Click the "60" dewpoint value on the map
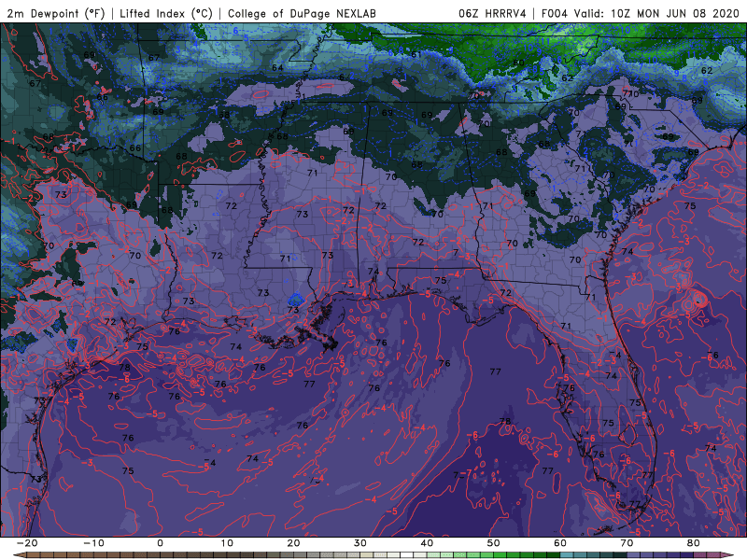Viewport: 747px width, 560px height. click(518, 63)
